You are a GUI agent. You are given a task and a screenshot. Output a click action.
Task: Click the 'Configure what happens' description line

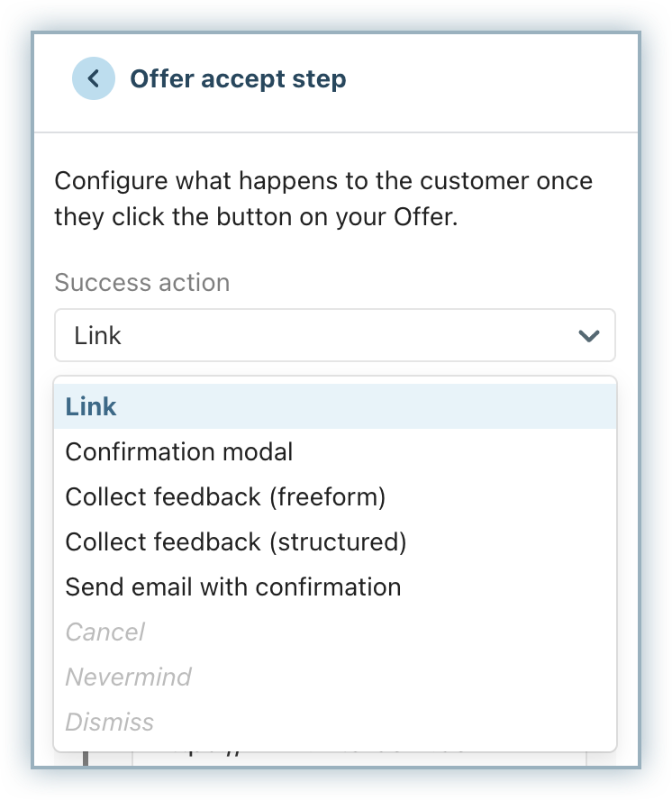coord(323,180)
